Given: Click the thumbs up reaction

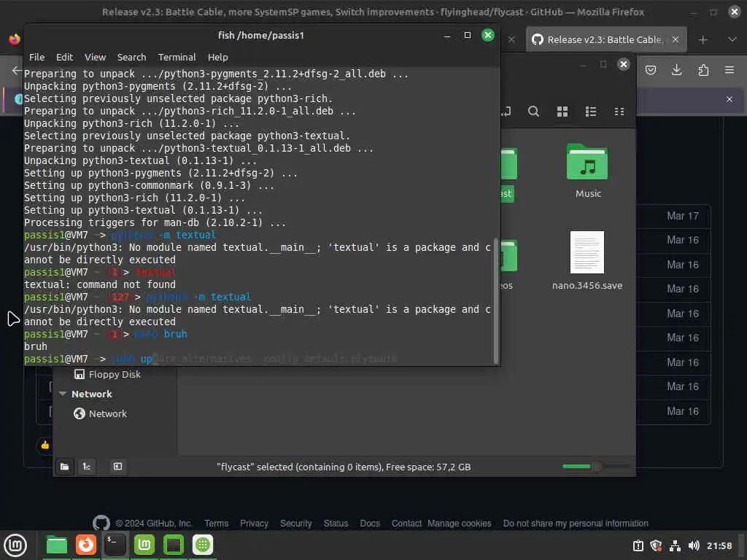Looking at the screenshot, I should pyautogui.click(x=44, y=446).
